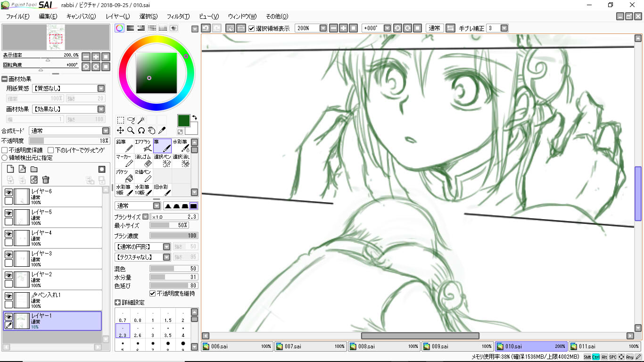Choose the rectangular selection tool
The image size is (644, 362).
[121, 120]
